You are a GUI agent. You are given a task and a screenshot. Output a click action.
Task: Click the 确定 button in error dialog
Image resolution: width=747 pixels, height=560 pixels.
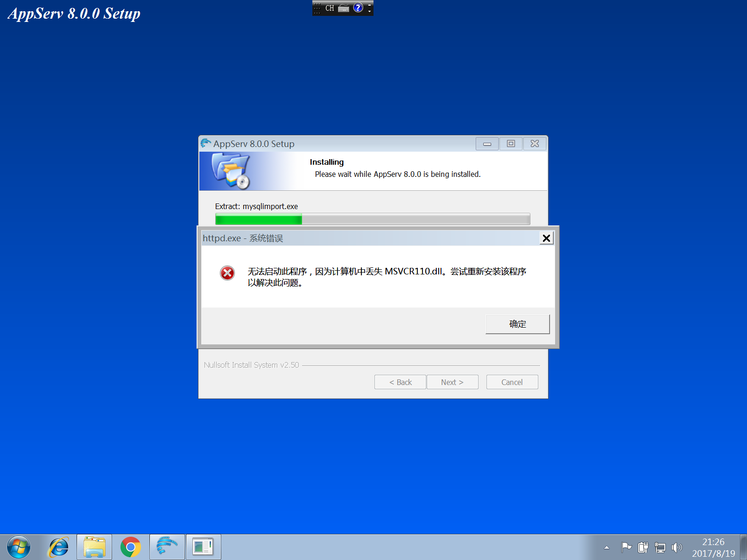tap(517, 324)
